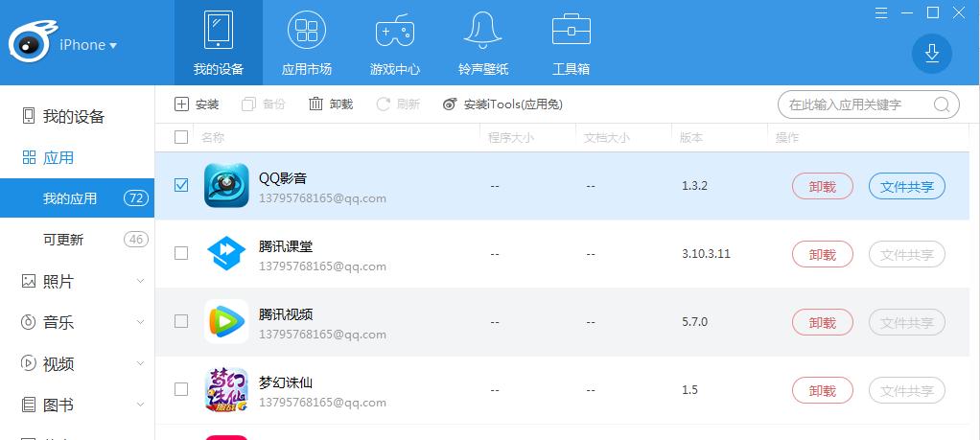Uninstall QQ影音 with its 卸载 button

pyautogui.click(x=823, y=186)
